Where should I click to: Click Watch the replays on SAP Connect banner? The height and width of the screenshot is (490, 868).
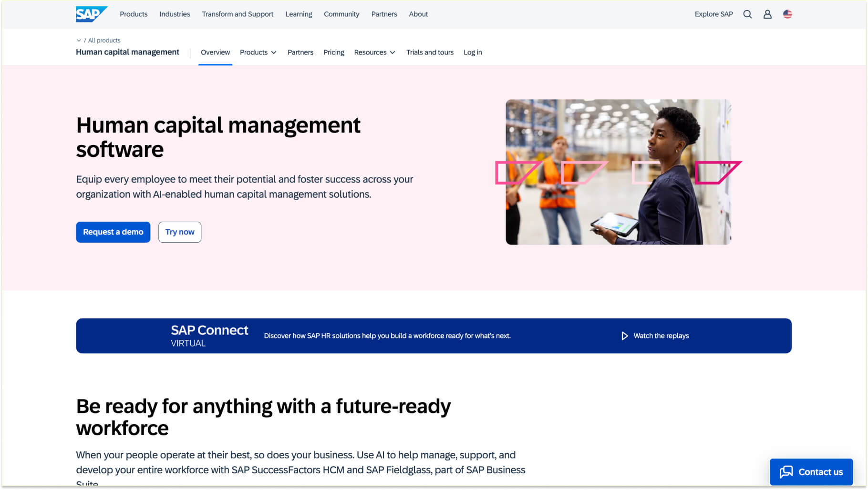click(661, 336)
